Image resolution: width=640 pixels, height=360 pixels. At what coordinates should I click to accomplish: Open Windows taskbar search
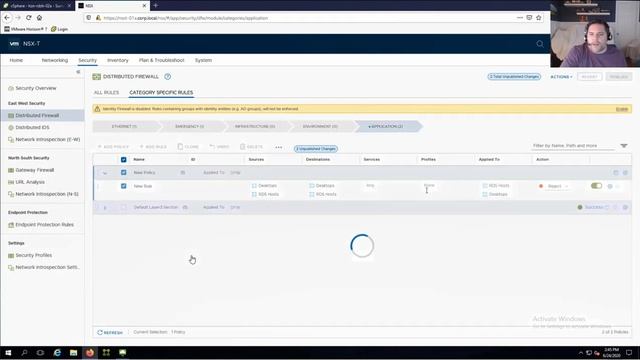(24, 353)
